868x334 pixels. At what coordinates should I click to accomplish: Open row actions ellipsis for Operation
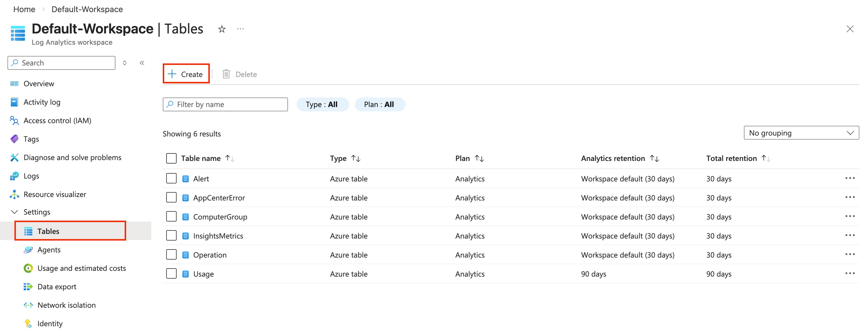850,254
